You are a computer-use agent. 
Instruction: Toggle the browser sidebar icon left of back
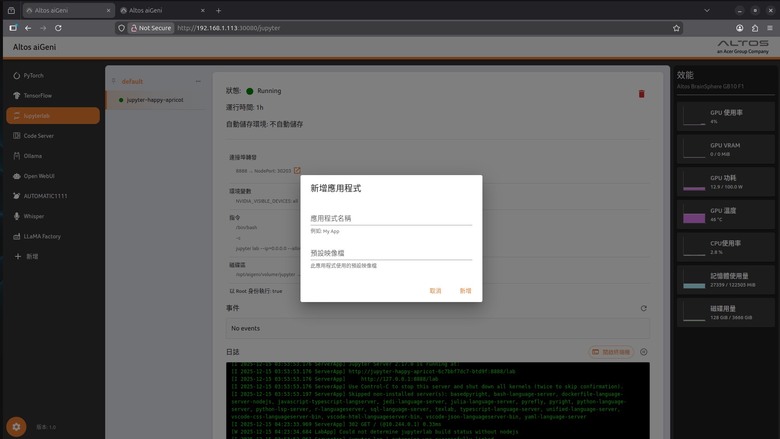(x=13, y=28)
